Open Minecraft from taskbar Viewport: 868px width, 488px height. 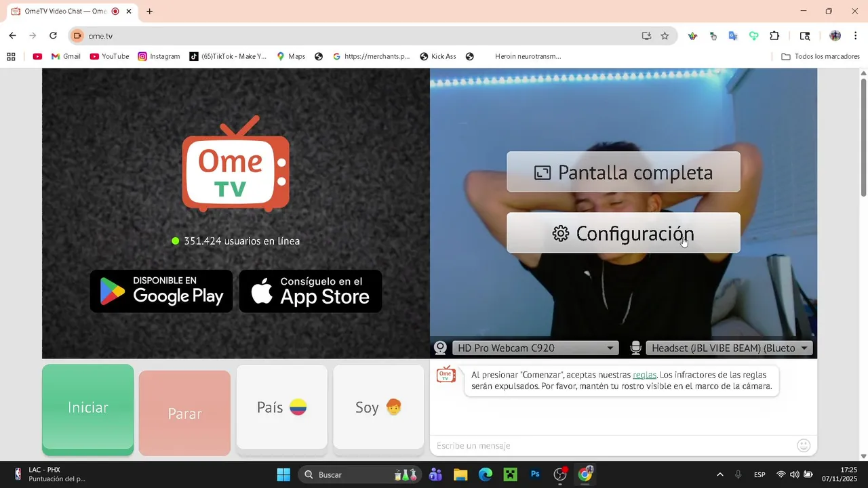[510, 474]
